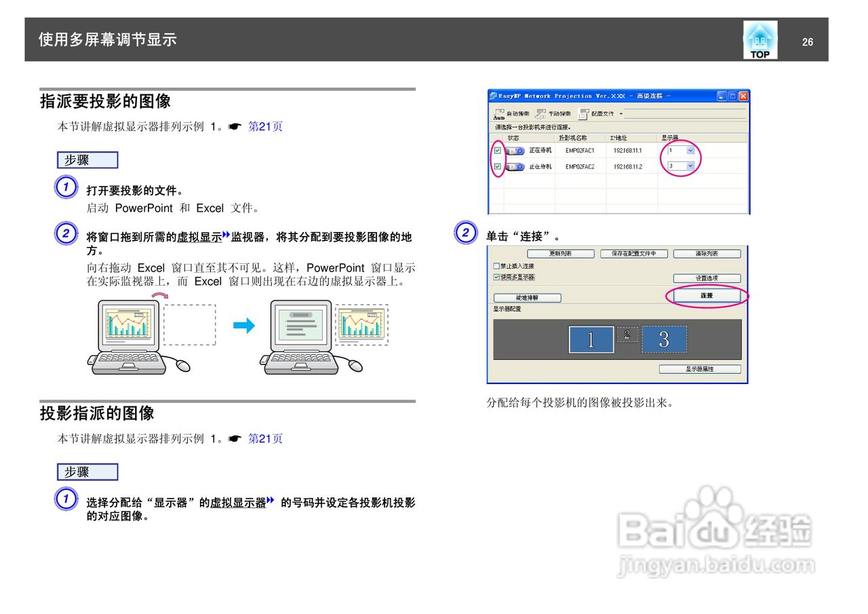The image size is (868, 614).
Task: Click the 显示器属性 display properties button
Action: [x=700, y=369]
